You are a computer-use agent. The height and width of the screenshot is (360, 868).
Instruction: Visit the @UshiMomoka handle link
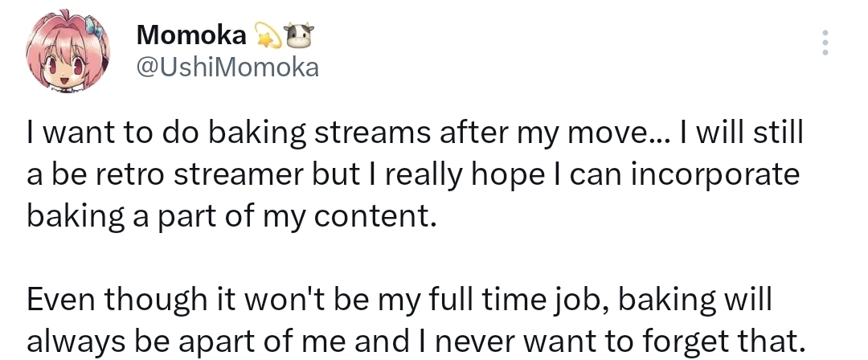pyautogui.click(x=228, y=68)
